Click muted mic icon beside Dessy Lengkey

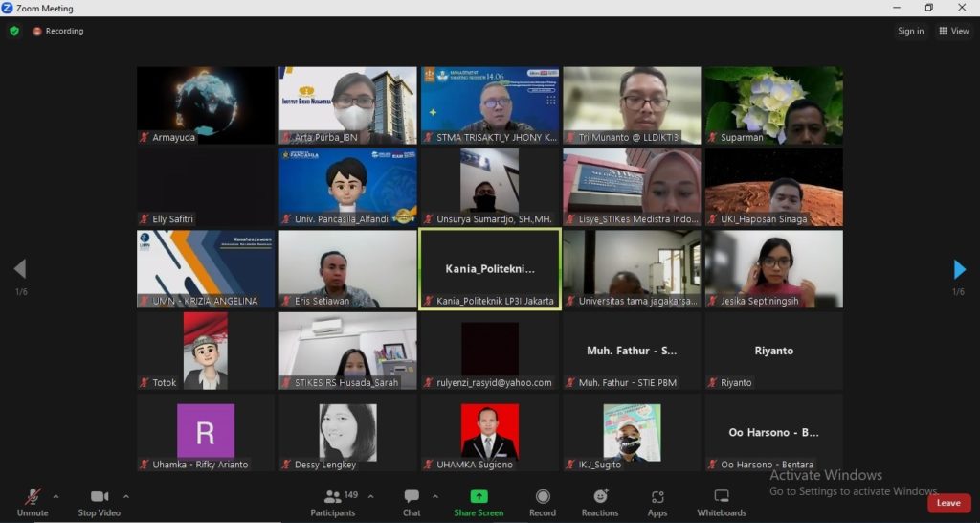point(286,465)
